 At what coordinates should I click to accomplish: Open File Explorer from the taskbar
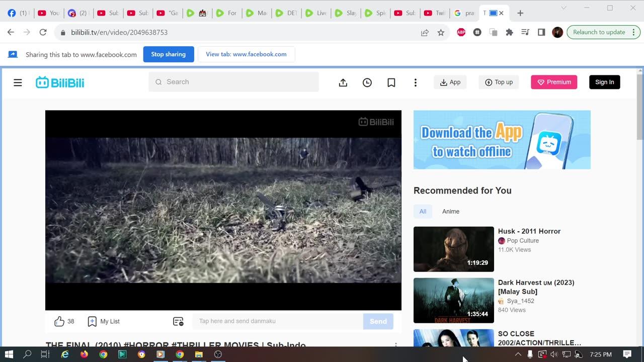click(x=199, y=354)
